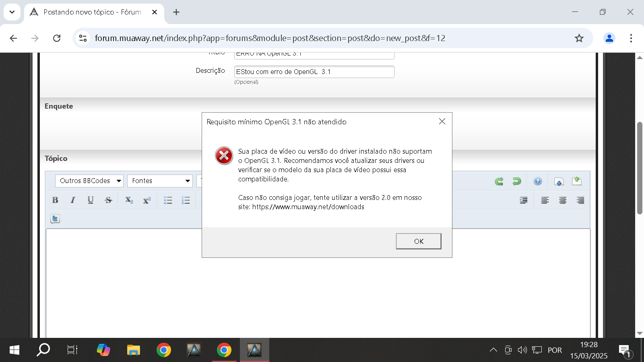Align text to the right
644x362 pixels.
point(580,200)
